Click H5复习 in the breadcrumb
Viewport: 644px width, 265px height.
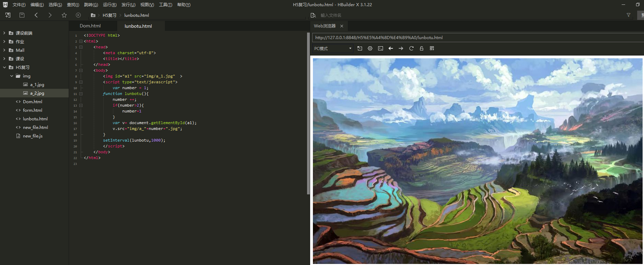[110, 15]
